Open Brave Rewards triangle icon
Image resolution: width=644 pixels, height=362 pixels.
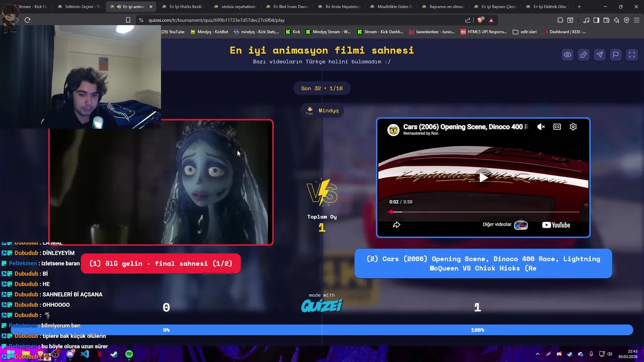click(x=491, y=20)
